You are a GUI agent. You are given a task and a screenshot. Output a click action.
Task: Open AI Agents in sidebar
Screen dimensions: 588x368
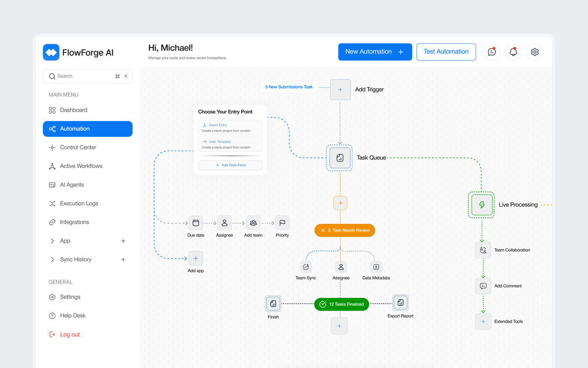coord(88,184)
